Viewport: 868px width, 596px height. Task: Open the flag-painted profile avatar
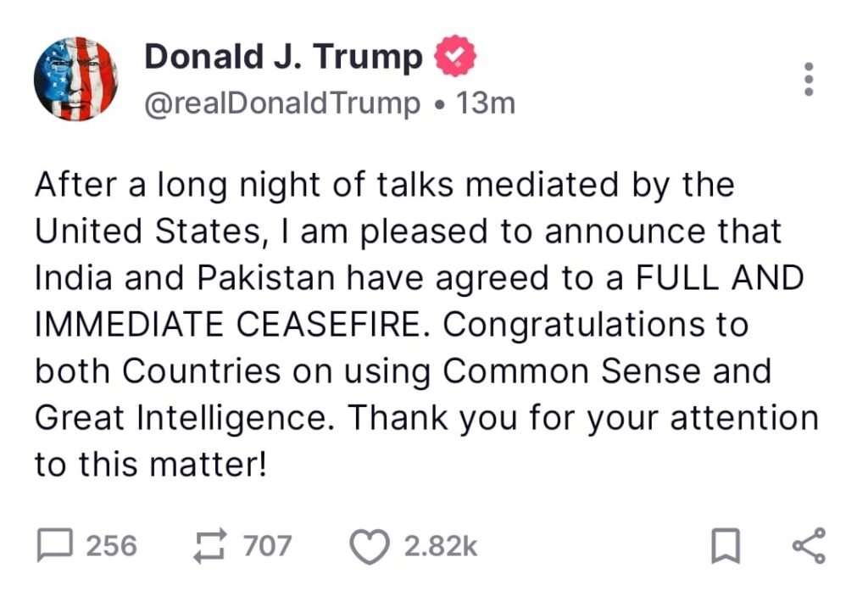pyautogui.click(x=75, y=80)
